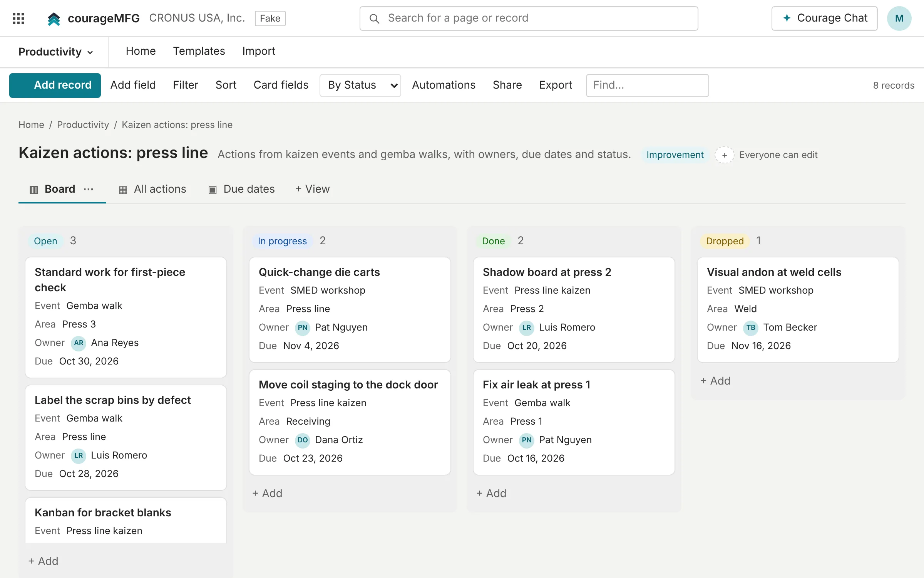Open the Templates menu item

point(199,51)
